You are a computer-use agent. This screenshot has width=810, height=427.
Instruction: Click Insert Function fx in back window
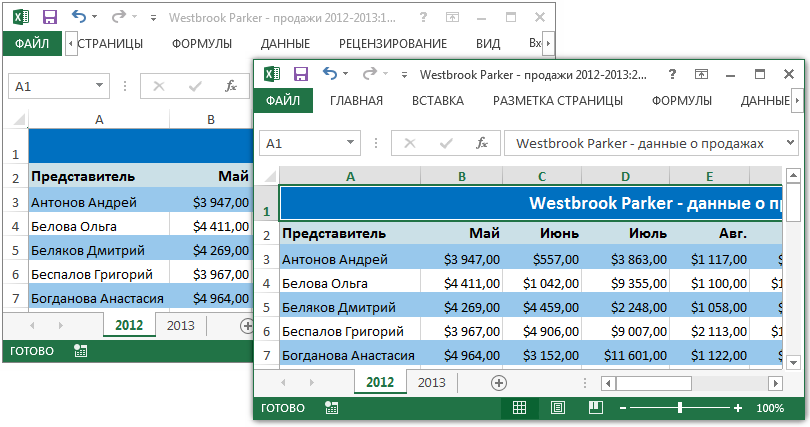coord(230,86)
